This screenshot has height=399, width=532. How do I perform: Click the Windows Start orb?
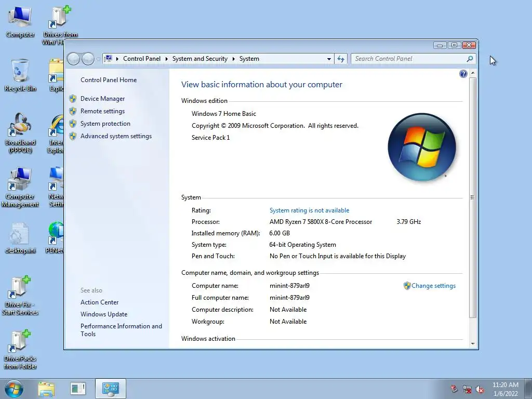coord(14,389)
